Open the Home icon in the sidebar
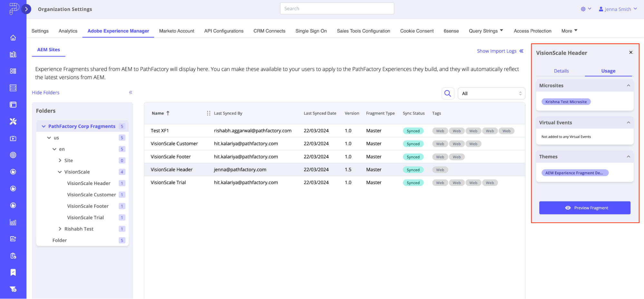The height and width of the screenshot is (299, 644). click(13, 37)
